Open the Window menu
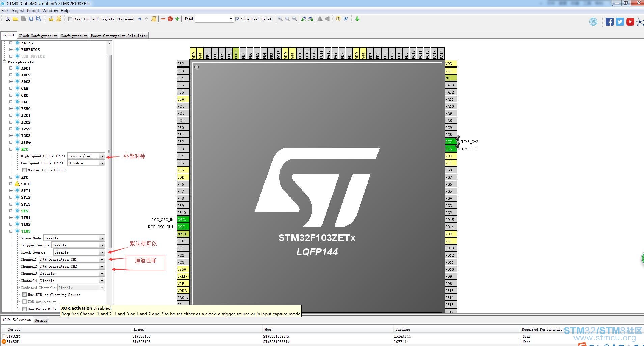This screenshot has width=644, height=346. click(50, 11)
